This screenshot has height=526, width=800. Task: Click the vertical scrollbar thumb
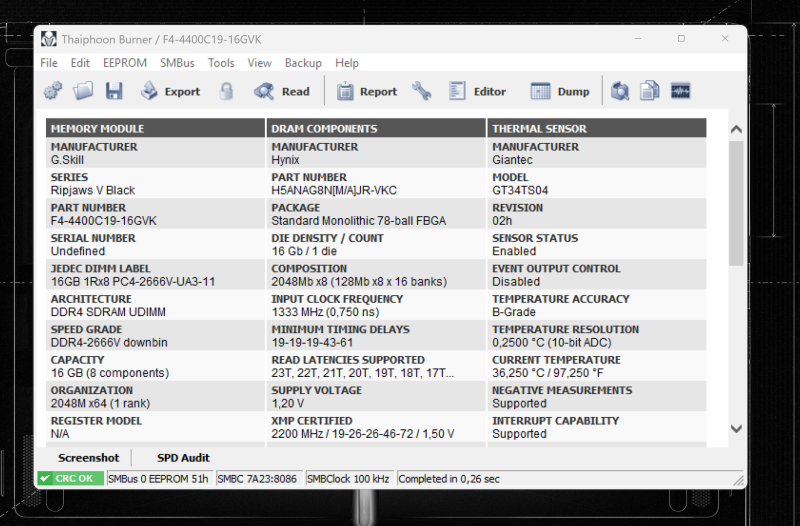pos(736,203)
